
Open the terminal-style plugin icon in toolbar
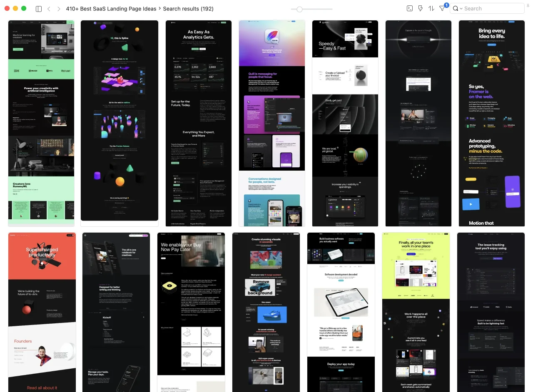click(410, 8)
